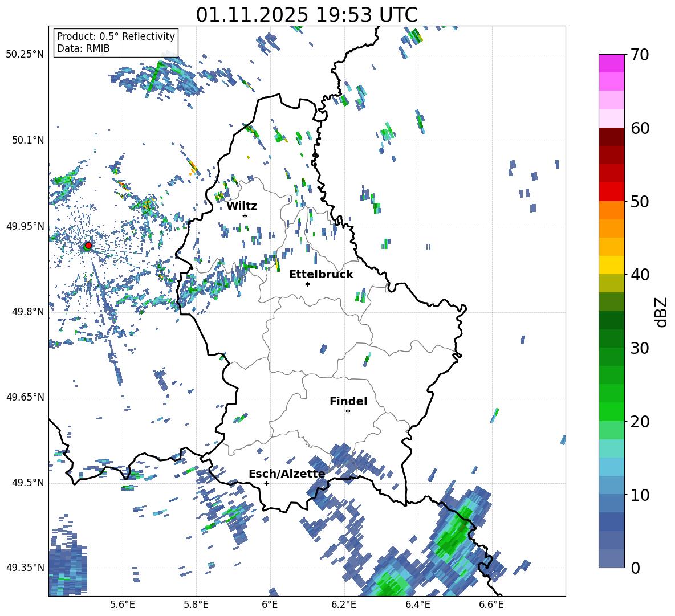675x616 pixels.
Task: Click the Ettelbruck station cross marker
Action: [307, 284]
